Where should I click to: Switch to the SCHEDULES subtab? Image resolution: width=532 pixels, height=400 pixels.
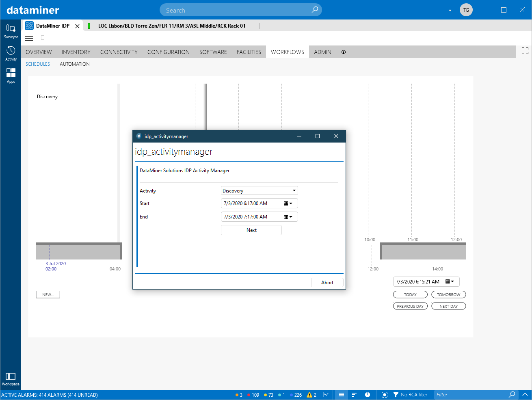38,64
